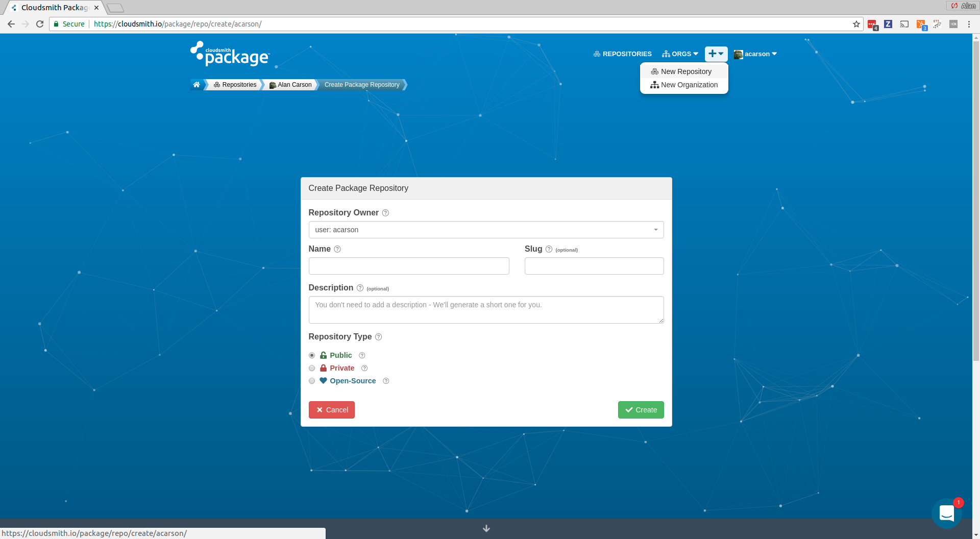Screen dimensions: 980x539
Task: Click Alan Carson breadcrumb
Action: pyautogui.click(x=290, y=85)
